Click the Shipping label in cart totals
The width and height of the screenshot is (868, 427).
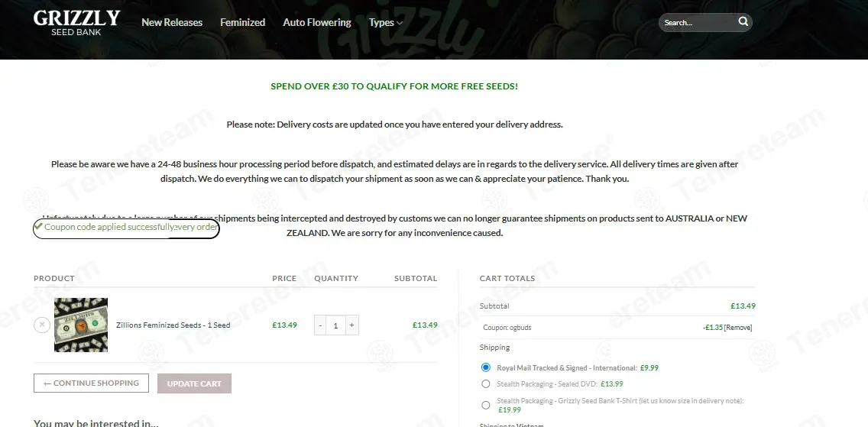click(x=495, y=348)
